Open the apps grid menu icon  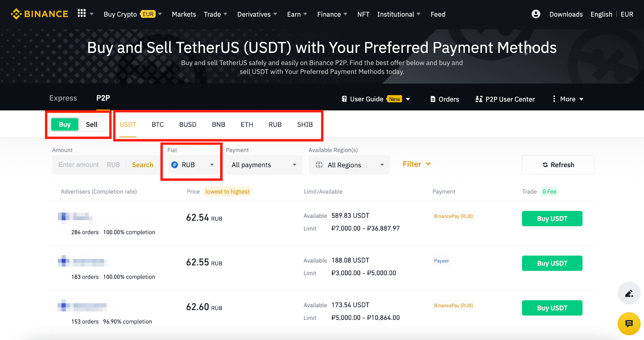point(82,13)
